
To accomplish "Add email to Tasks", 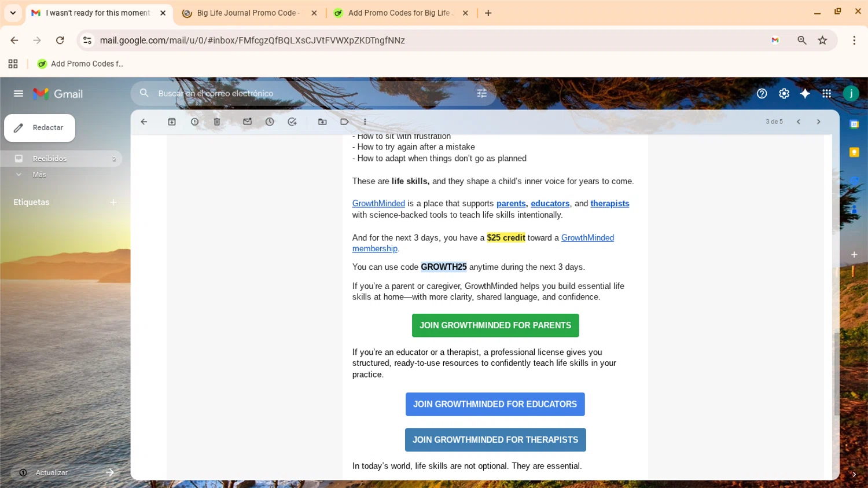I will click(x=292, y=122).
